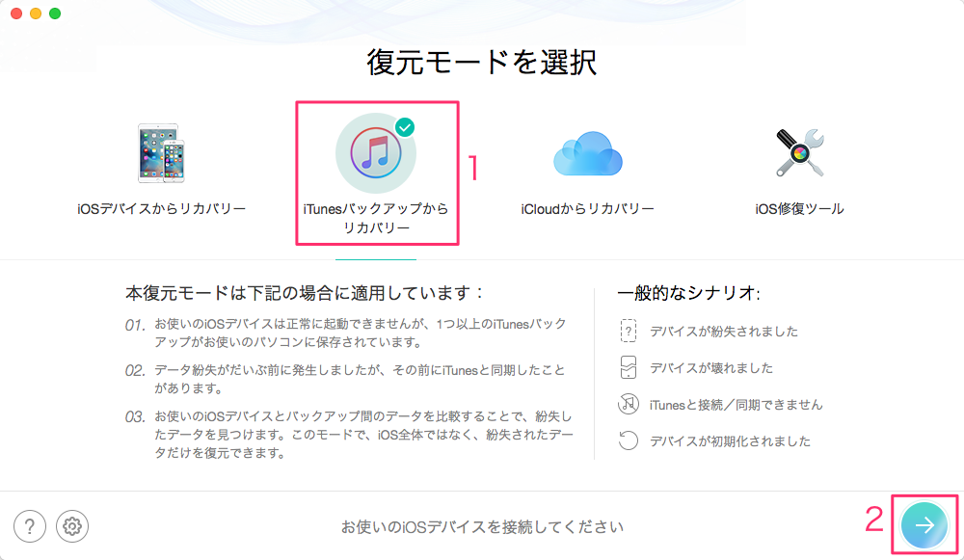Click the broken device icon
964x560 pixels.
pyautogui.click(x=628, y=367)
